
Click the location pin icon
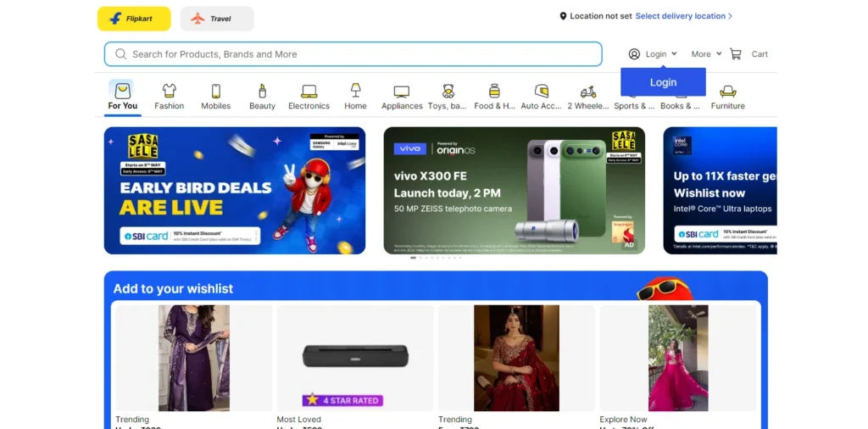pos(563,16)
